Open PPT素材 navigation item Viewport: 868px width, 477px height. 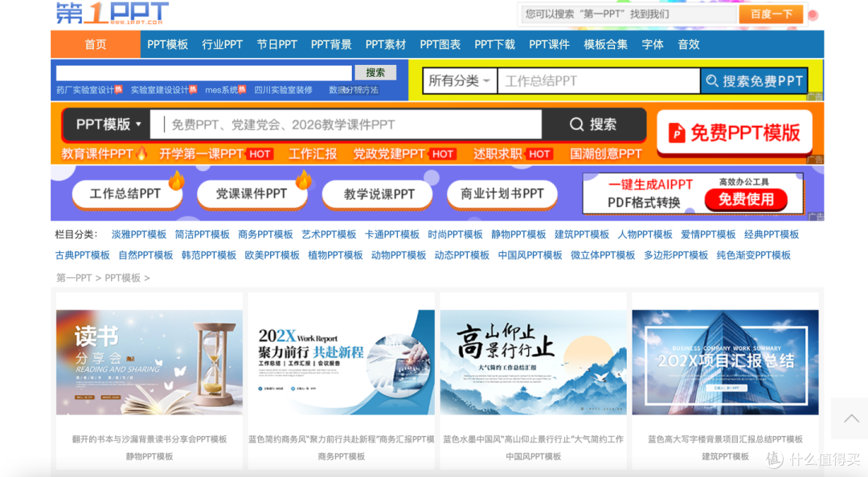coord(386,44)
